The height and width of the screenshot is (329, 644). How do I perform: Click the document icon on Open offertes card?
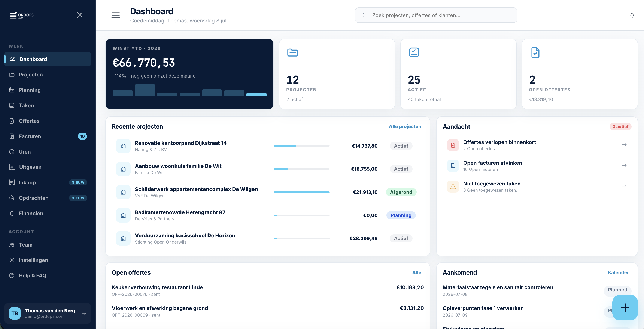tap(535, 52)
